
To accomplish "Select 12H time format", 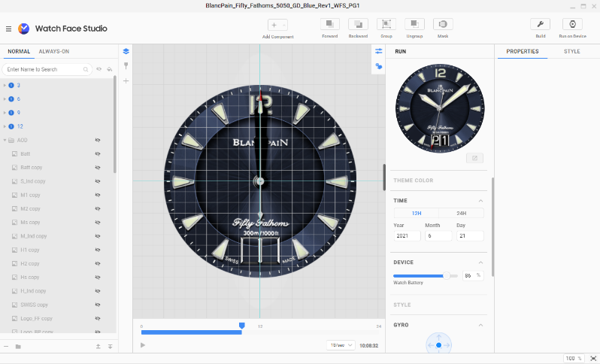I will (417, 213).
